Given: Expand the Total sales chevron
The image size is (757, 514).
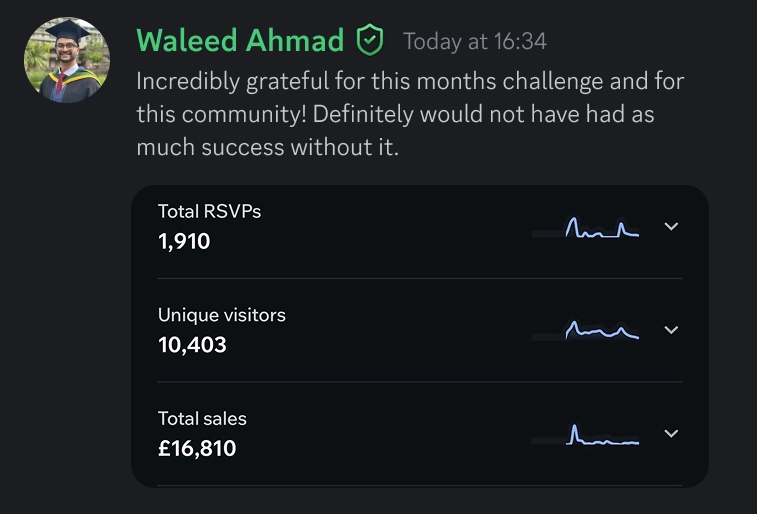Looking at the screenshot, I should 671,433.
